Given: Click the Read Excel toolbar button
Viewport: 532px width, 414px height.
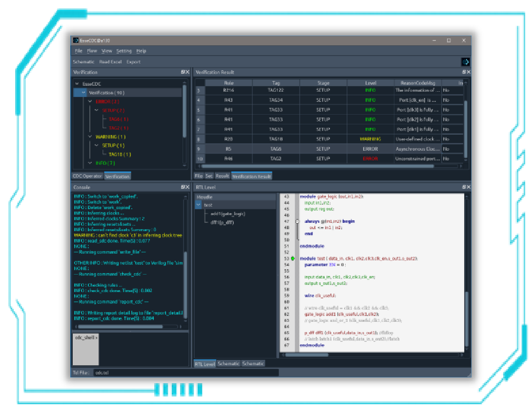Looking at the screenshot, I should [110, 62].
